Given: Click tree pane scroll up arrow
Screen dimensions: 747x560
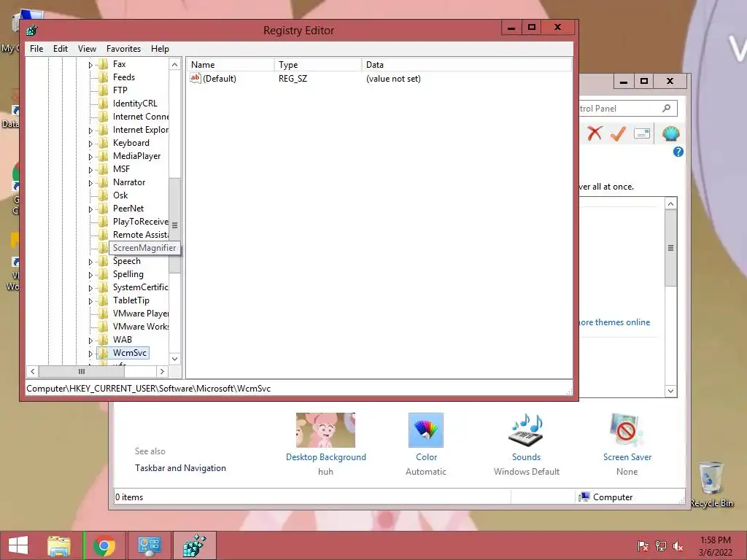Looking at the screenshot, I should coord(175,65).
